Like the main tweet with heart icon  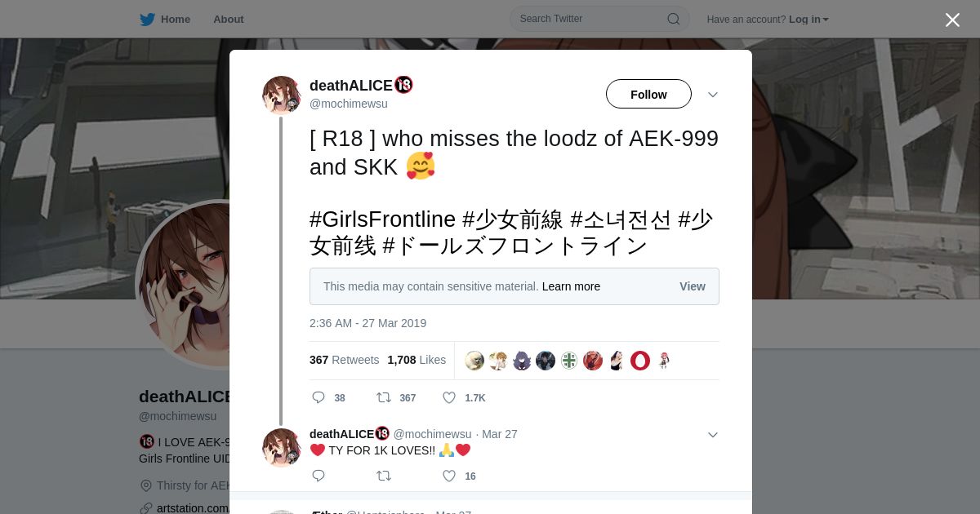[448, 397]
